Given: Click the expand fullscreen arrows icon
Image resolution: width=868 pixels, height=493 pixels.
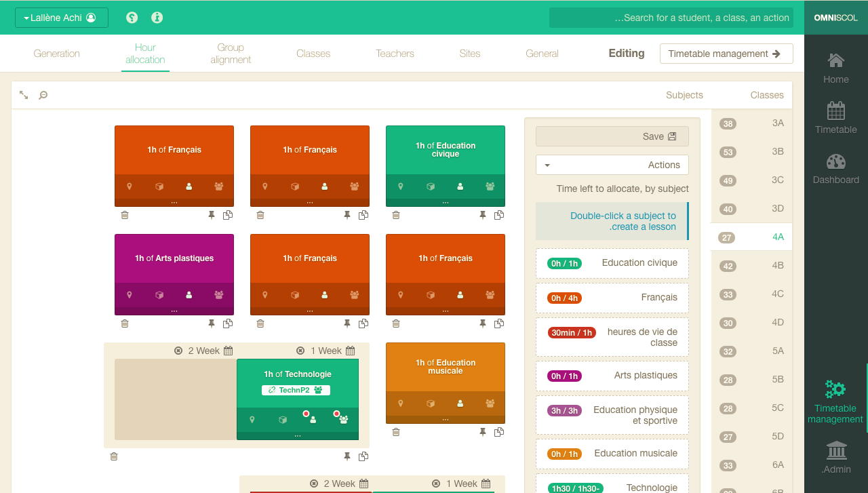Looking at the screenshot, I should pos(24,96).
